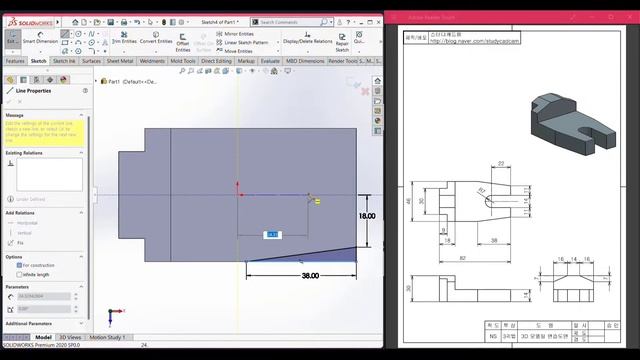Switch to the Sketch Ink tab
Viewport: 640px width, 360px height.
coord(64,61)
